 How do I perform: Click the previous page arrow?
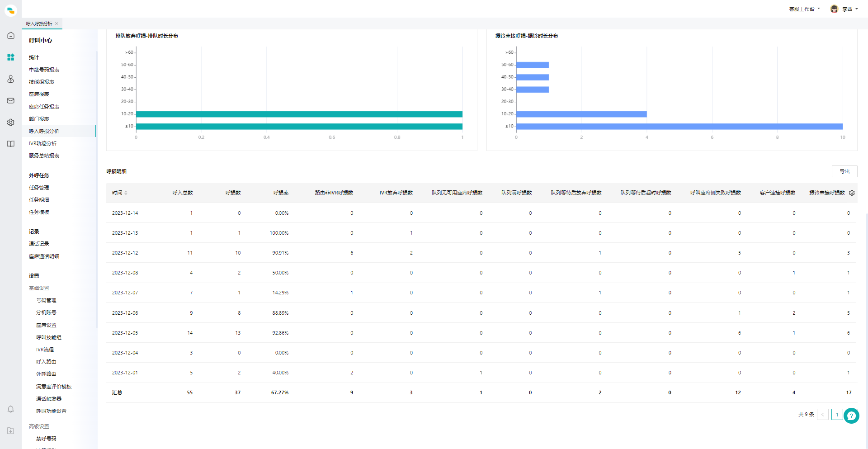tap(822, 414)
